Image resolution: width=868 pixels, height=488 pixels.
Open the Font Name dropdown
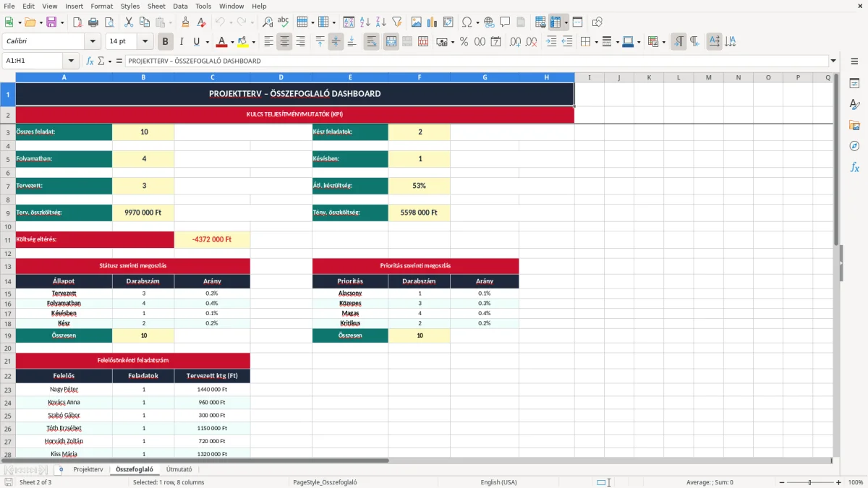tap(92, 42)
